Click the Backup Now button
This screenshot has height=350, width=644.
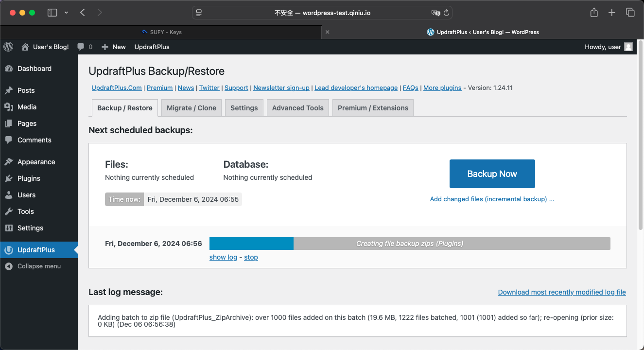click(x=492, y=174)
